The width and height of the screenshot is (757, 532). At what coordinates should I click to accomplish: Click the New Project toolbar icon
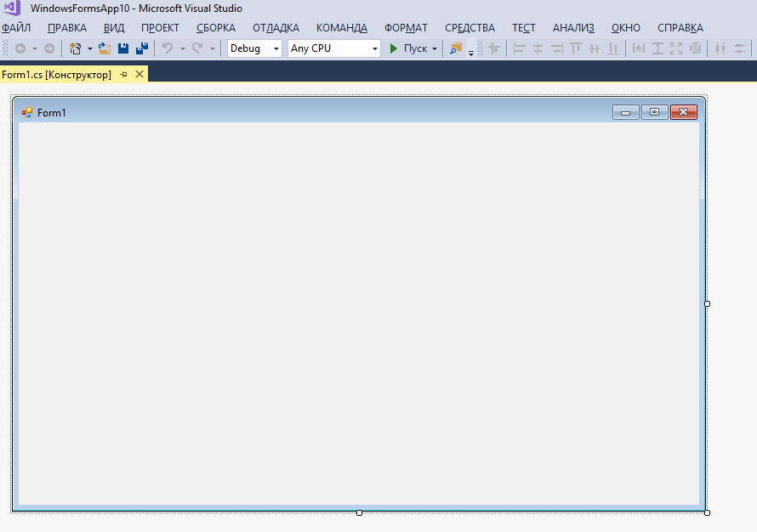point(76,48)
